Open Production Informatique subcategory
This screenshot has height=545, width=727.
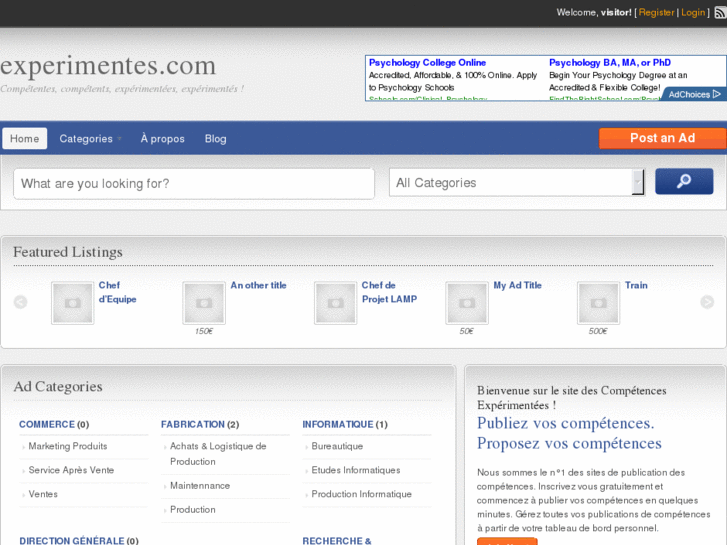361,494
